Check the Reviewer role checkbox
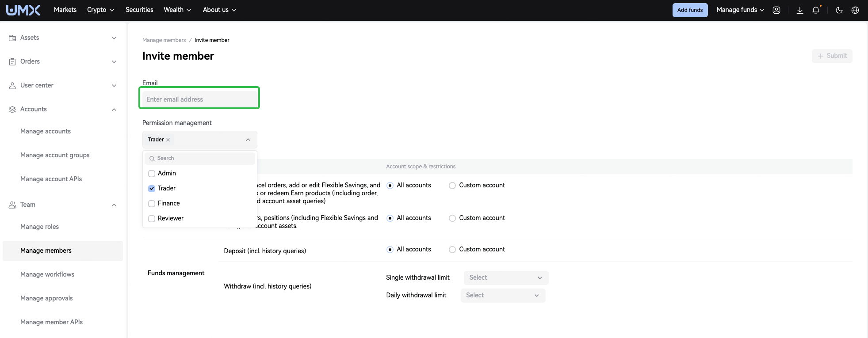Viewport: 868px width, 338px height. [x=152, y=219]
